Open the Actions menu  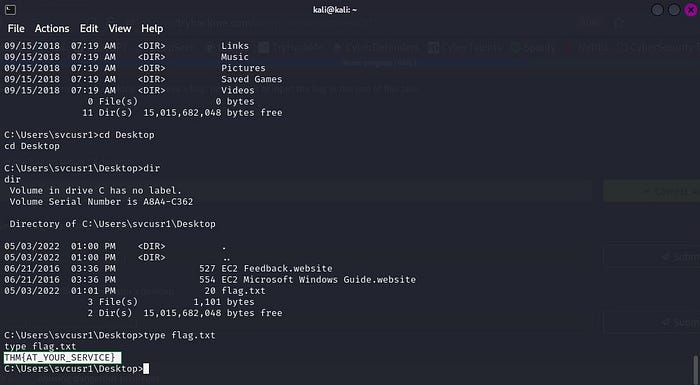pyautogui.click(x=52, y=29)
